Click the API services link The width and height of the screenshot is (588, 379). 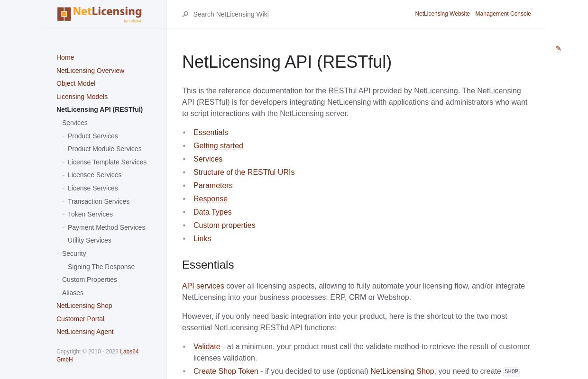click(203, 286)
